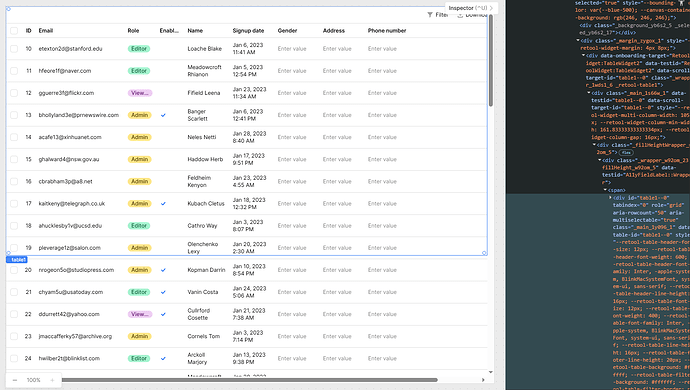Toggle Enabled checkmark for Kubach Cletus
Image resolution: width=690 pixels, height=390 pixels.
pos(163,204)
